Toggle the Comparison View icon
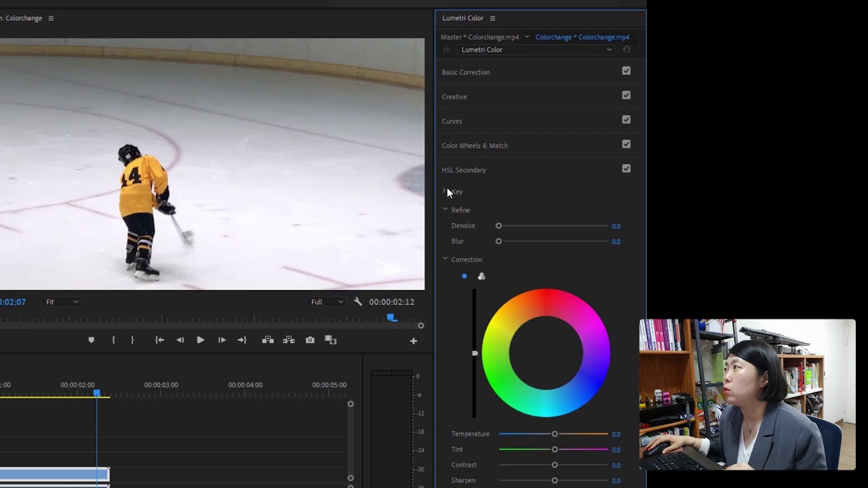This screenshot has height=488, width=868. pos(331,340)
